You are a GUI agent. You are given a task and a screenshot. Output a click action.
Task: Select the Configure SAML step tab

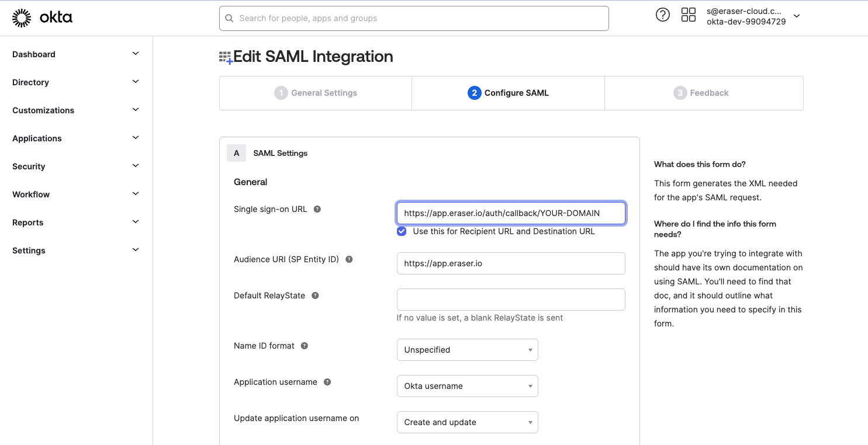(x=508, y=93)
